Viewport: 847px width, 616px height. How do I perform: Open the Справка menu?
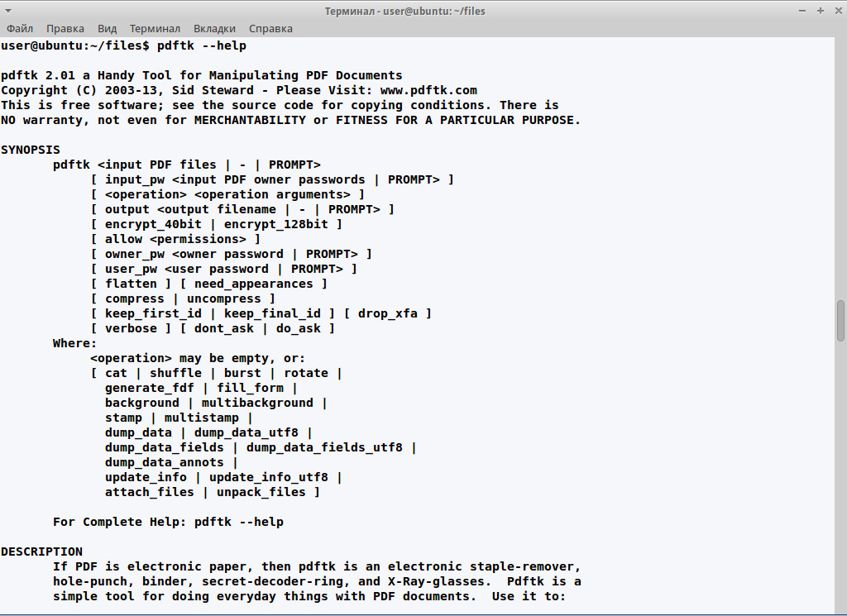(x=270, y=29)
